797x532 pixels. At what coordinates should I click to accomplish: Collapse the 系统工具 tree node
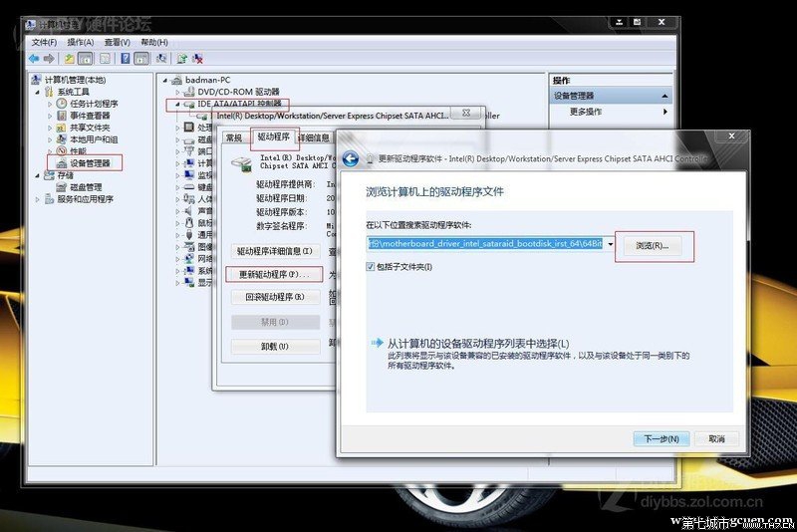[x=38, y=92]
